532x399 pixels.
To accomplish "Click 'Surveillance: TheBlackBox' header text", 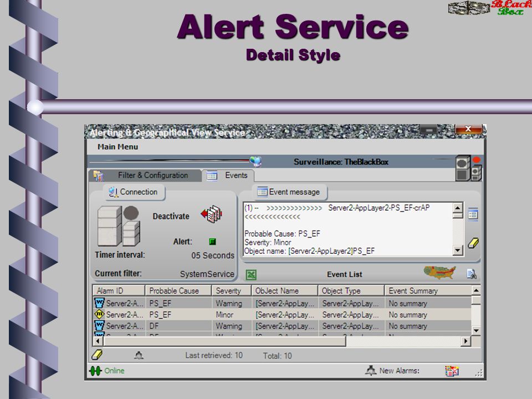I will coord(341,162).
